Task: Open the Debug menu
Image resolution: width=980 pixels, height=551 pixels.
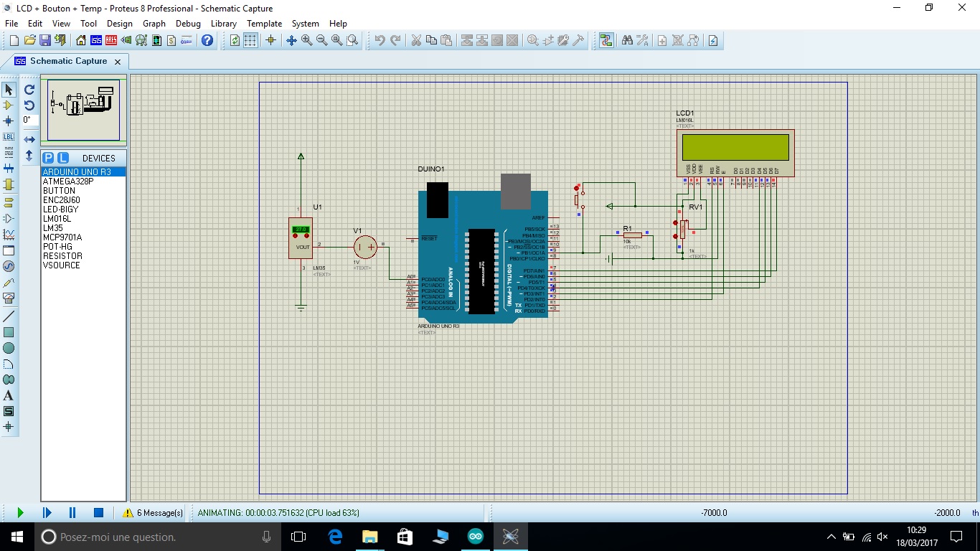Action: 188,24
